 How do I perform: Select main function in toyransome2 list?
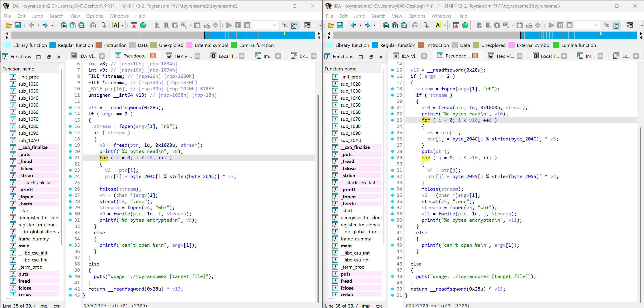24,246
